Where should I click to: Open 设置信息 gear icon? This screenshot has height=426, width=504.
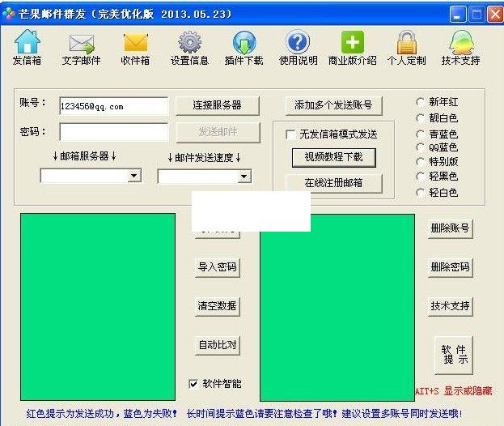click(x=189, y=43)
